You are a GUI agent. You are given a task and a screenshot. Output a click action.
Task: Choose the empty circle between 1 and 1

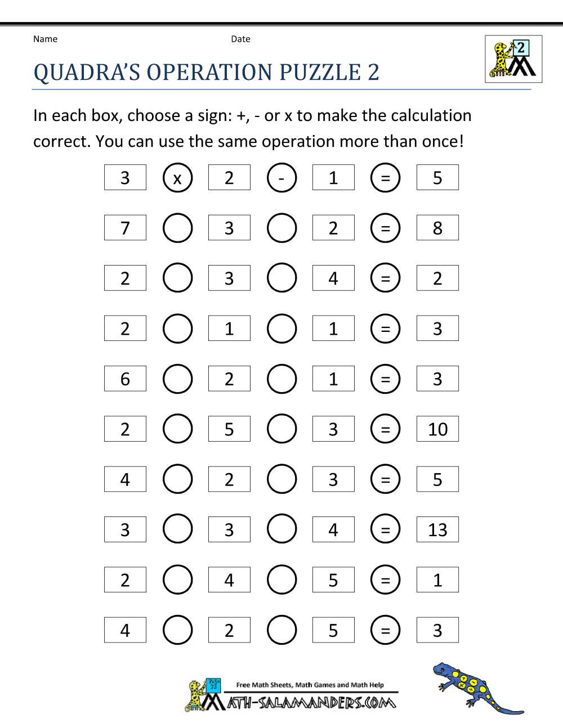pos(281,329)
